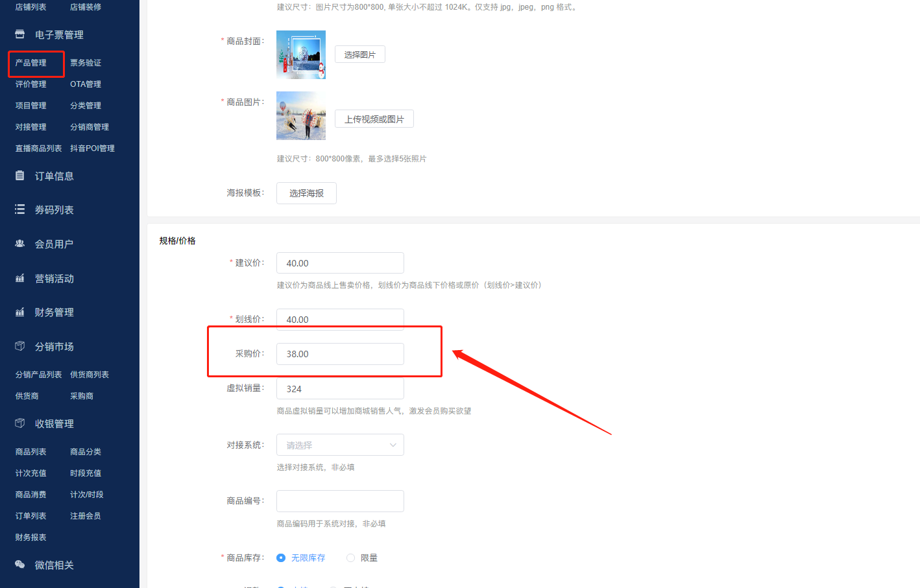
Task: Select the 无限库存 radio option
Action: (280, 558)
